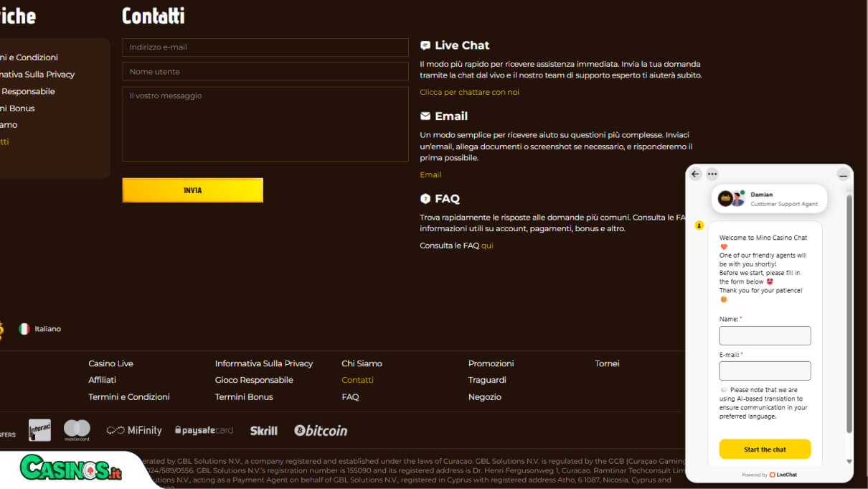The width and height of the screenshot is (868, 489).
Task: Open footer Gioco Responsabile link
Action: pos(254,380)
